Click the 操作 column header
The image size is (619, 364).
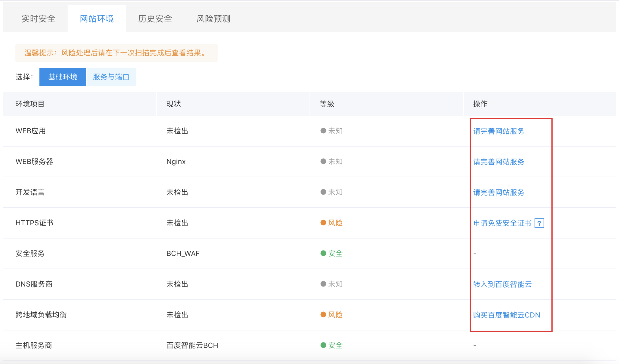coord(480,104)
